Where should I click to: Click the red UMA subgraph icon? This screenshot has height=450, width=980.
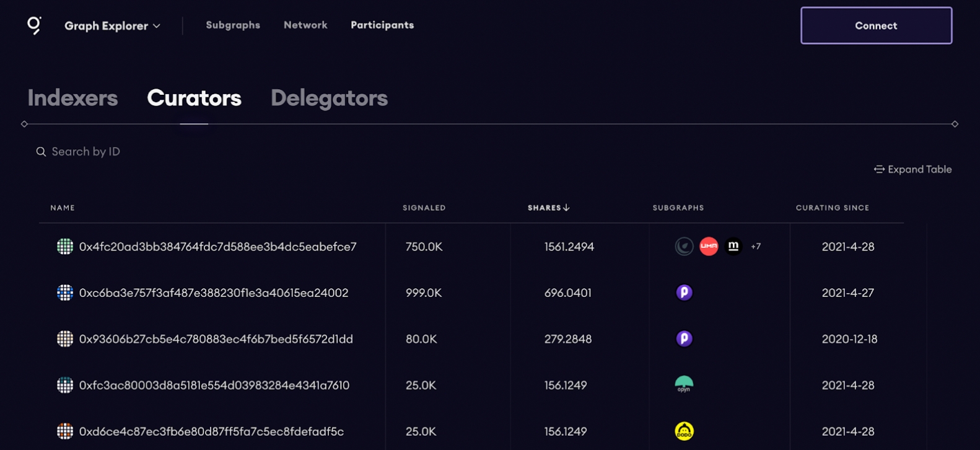pos(709,247)
